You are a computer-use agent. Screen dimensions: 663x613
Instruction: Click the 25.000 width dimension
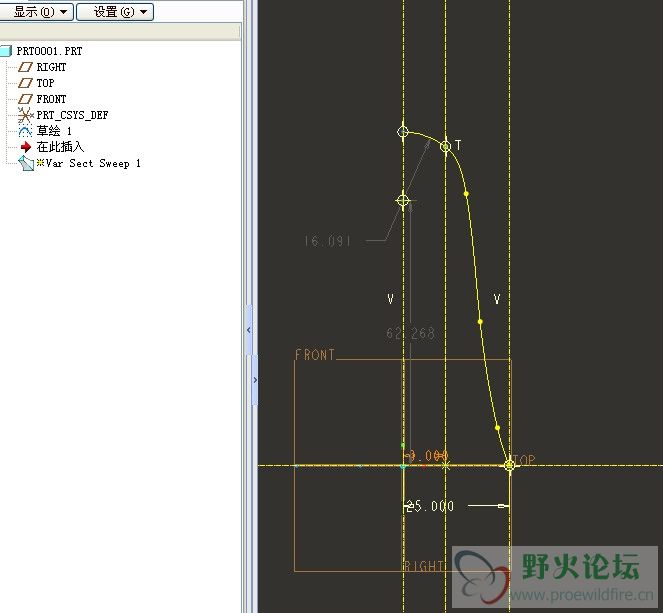pos(430,506)
